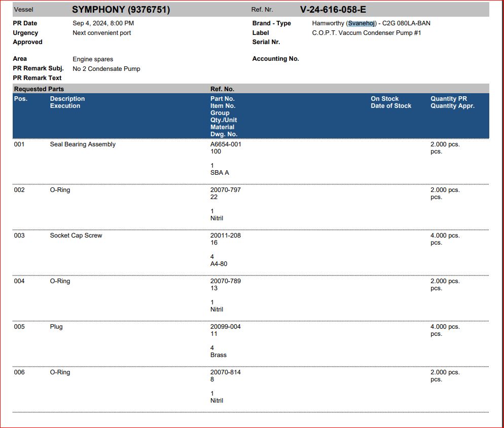The height and width of the screenshot is (428, 504).
Task: Click vessel name SYMPHONY (9376751)
Action: point(121,10)
